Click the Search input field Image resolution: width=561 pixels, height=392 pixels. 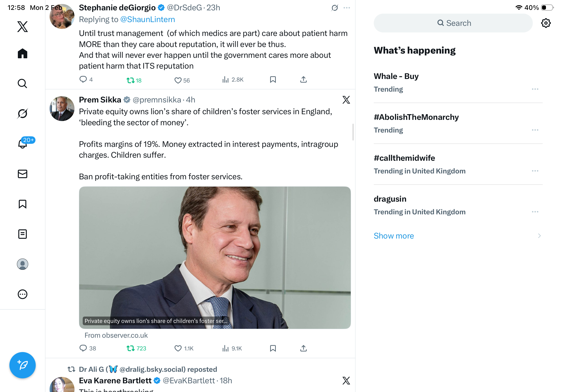coord(453,23)
